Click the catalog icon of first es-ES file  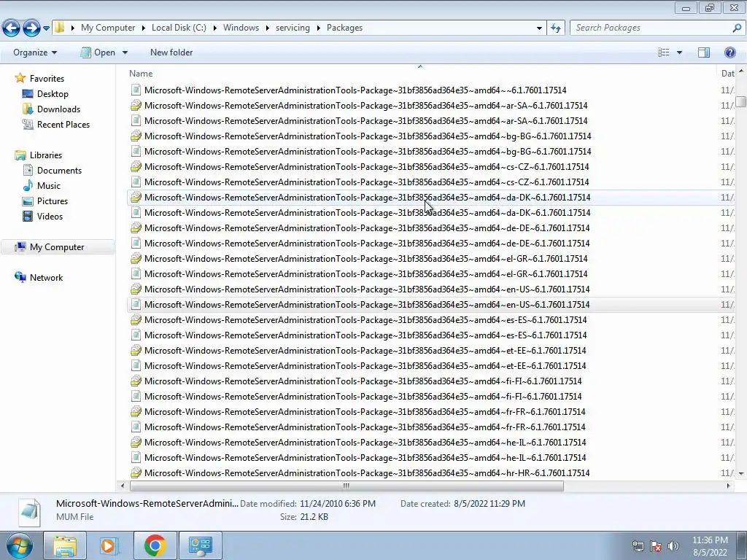pos(136,319)
